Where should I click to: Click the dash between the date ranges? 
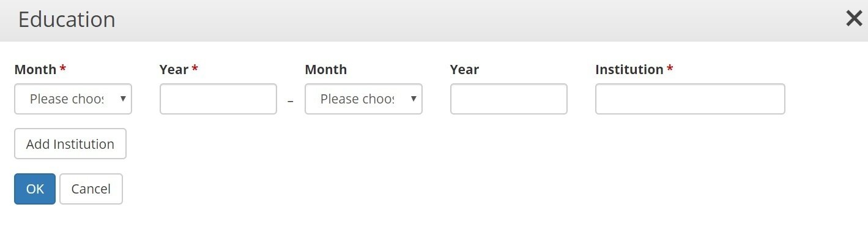[x=291, y=101]
